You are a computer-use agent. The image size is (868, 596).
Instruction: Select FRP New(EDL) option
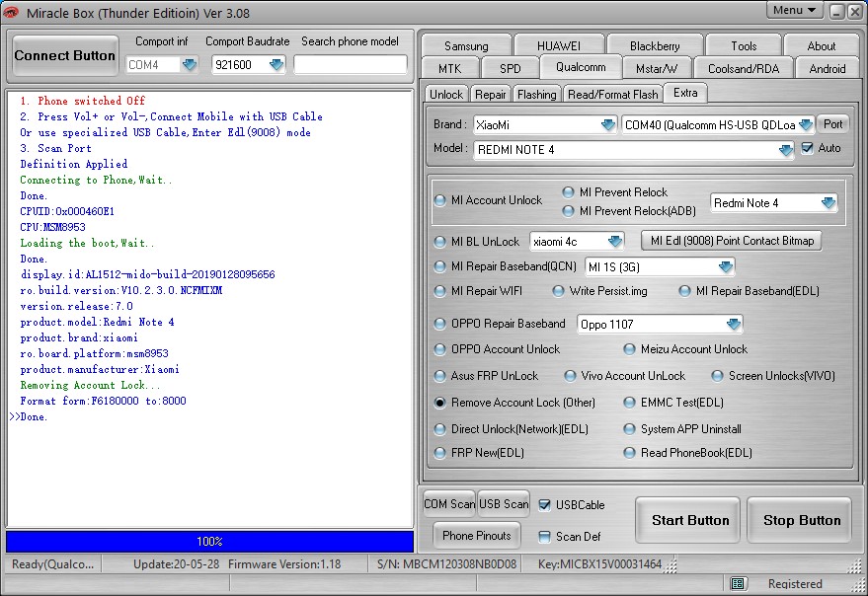(x=440, y=453)
